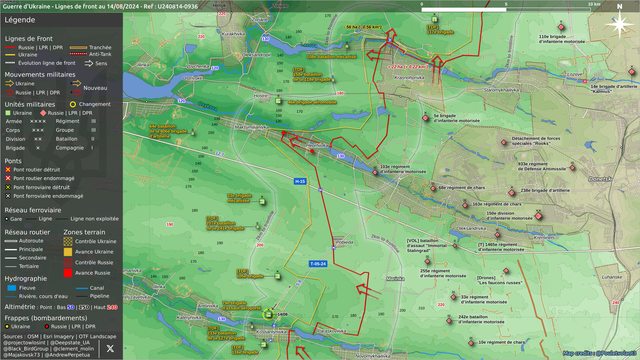This screenshot has width=640, height=360.
Task: Click the 10e régiment de chars marker
Action: click(471, 343)
